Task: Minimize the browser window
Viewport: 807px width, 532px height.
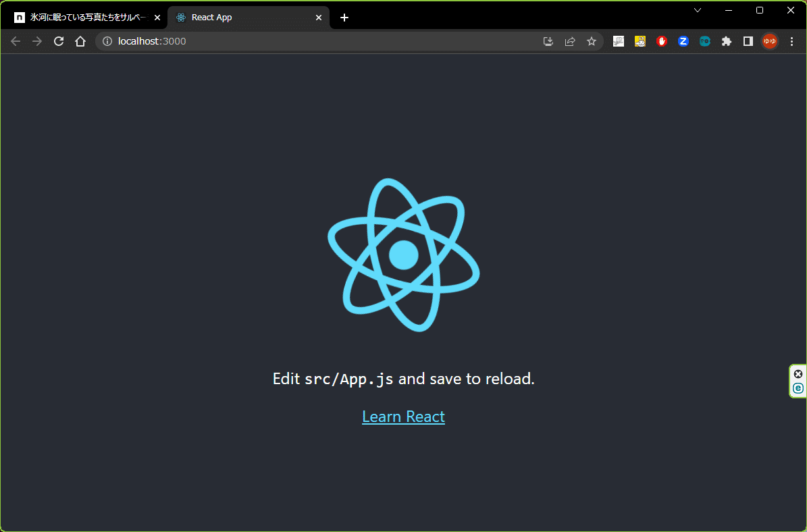Action: pyautogui.click(x=729, y=10)
